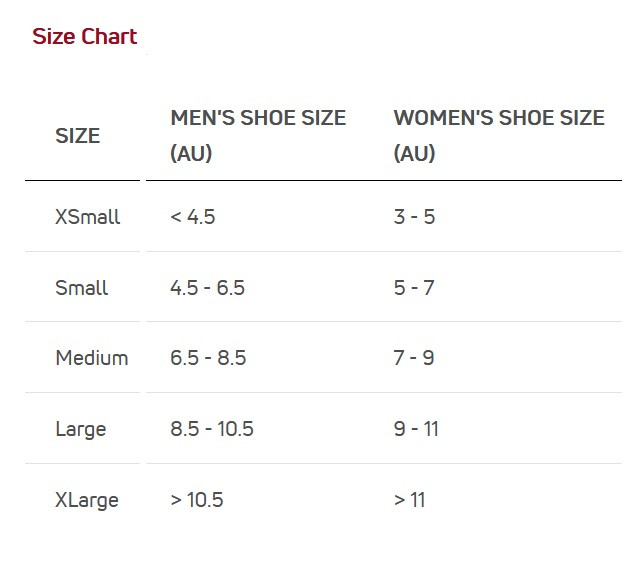The width and height of the screenshot is (636, 563).
Task: Click the men's '6.5 - 8.5' cell
Action: click(x=208, y=358)
